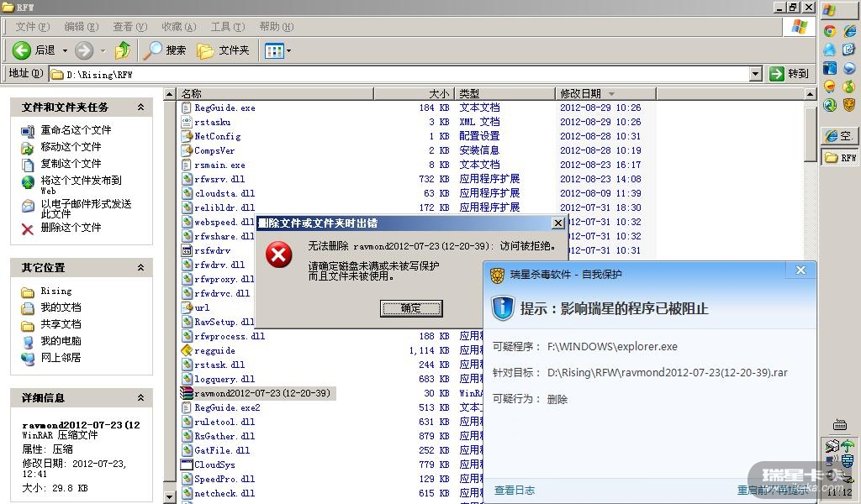This screenshot has width=861, height=504.
Task: Click 复制这个文件 task link
Action: tap(71, 164)
